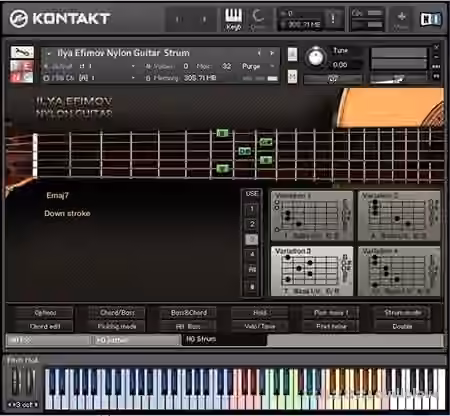Open the NI logo about panel

point(431,19)
